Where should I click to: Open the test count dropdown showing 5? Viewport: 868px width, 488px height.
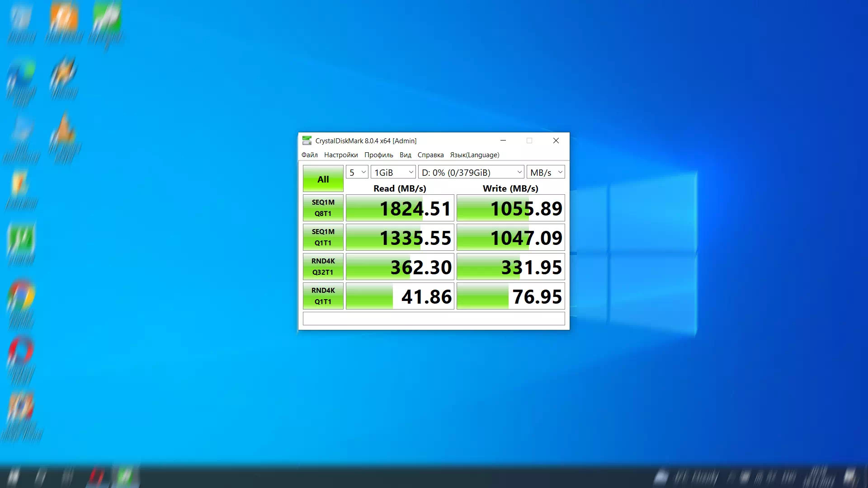click(357, 172)
